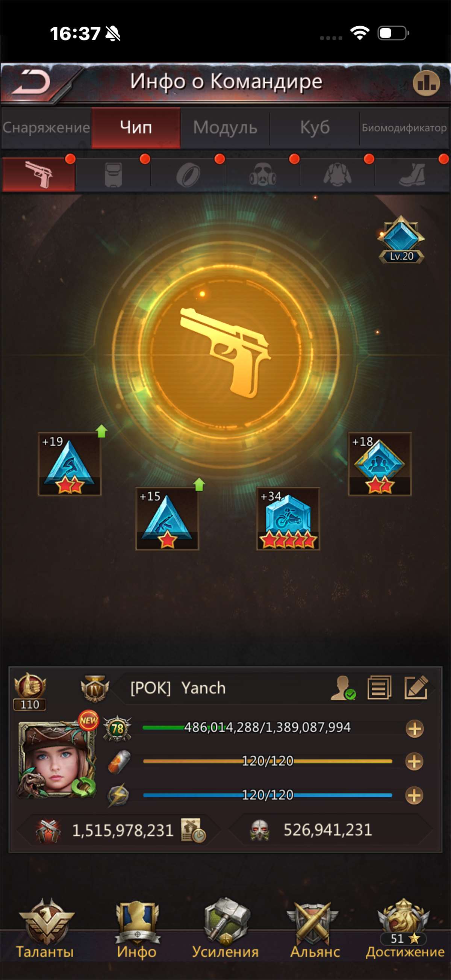This screenshot has height=980, width=451.
Task: Refill blue energy bar with plus button
Action: point(415,795)
